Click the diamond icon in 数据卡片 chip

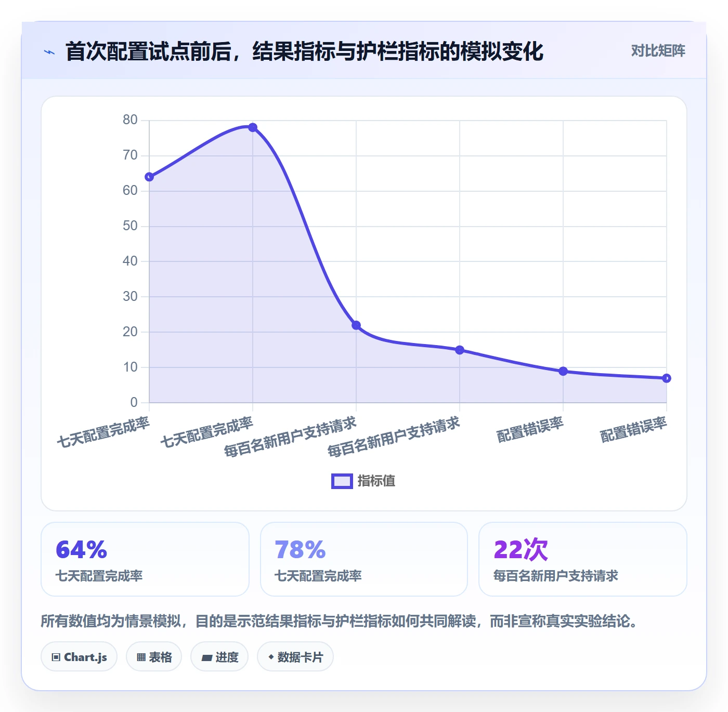271,657
